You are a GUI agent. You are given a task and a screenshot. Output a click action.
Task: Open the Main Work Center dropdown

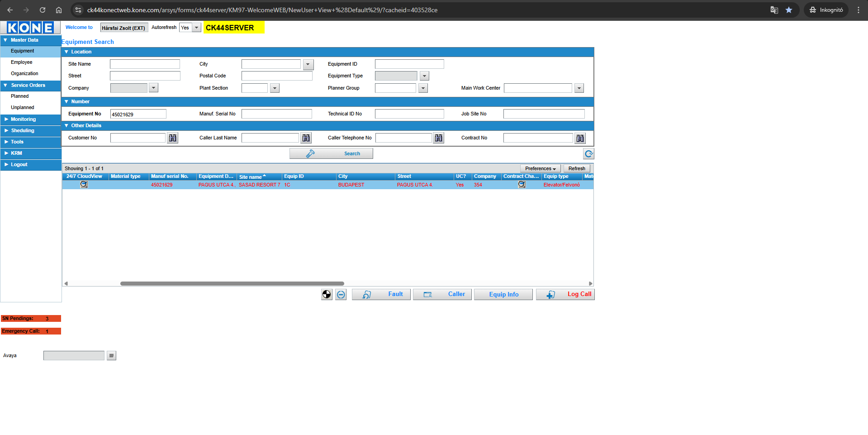pyautogui.click(x=579, y=88)
